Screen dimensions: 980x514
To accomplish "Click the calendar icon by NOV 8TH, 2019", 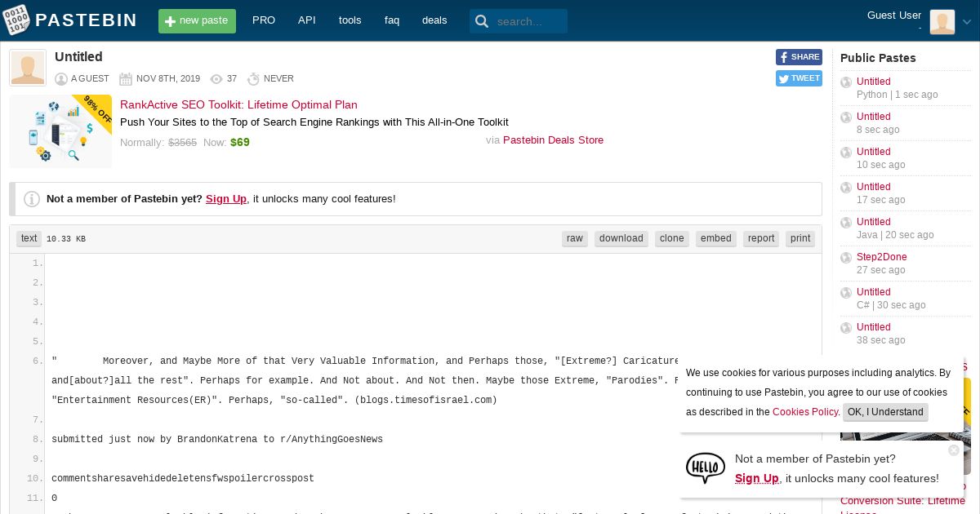I will pyautogui.click(x=126, y=79).
